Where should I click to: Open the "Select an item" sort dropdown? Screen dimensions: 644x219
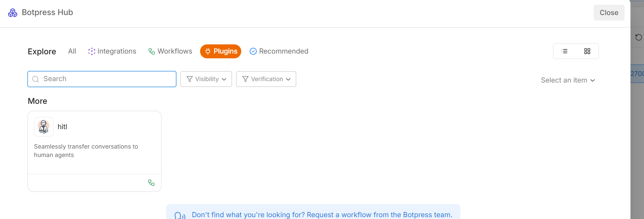(568, 80)
